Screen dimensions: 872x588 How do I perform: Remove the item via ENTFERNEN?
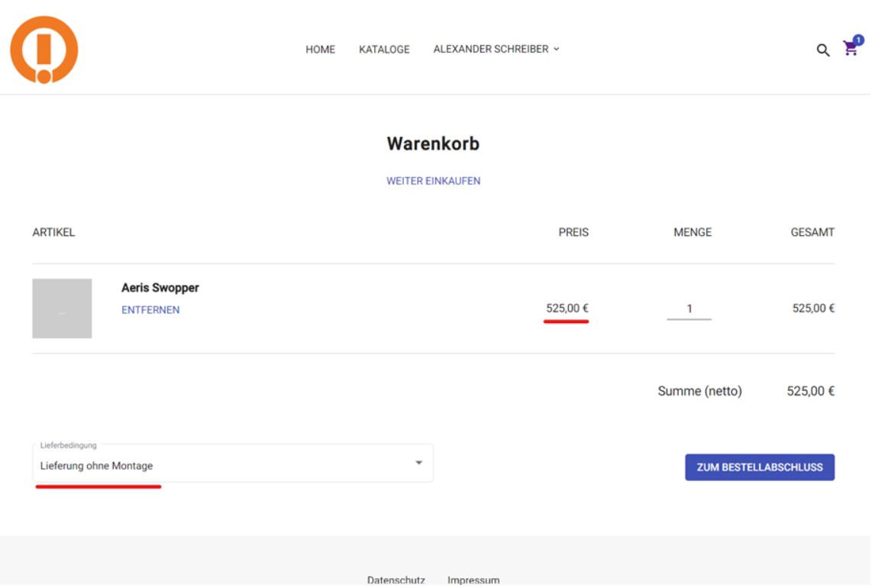[x=150, y=310]
